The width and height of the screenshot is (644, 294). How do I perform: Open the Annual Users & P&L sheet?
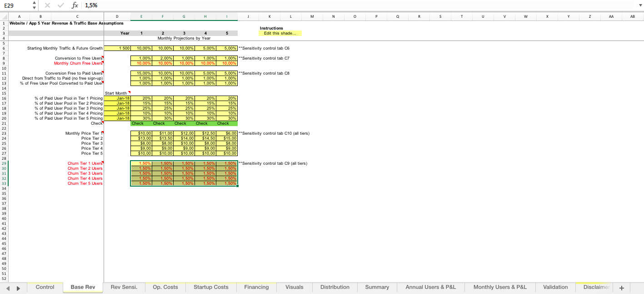point(430,287)
